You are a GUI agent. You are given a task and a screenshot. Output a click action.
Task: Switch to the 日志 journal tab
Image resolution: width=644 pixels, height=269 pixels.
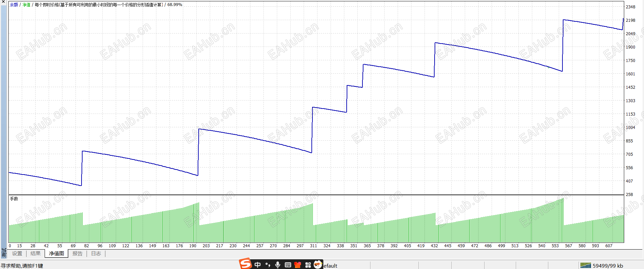(x=96, y=254)
